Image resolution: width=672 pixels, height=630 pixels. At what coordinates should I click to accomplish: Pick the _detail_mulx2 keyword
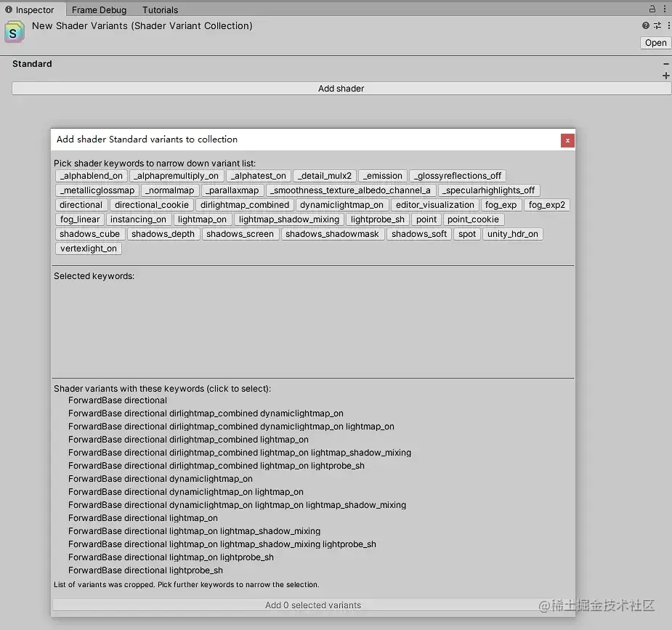325,176
